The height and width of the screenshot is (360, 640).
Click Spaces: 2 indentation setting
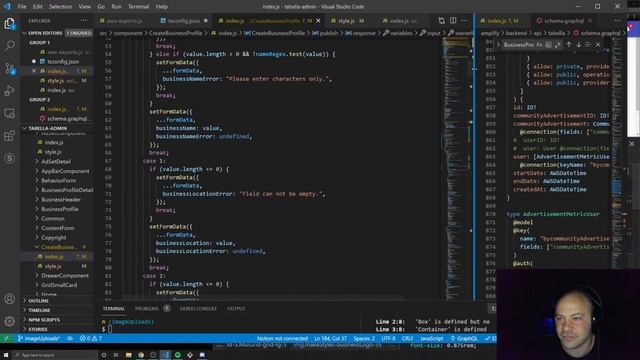pos(364,338)
